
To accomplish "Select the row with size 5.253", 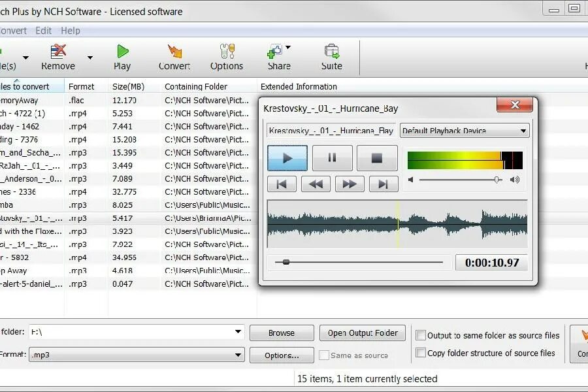I will coord(128,113).
